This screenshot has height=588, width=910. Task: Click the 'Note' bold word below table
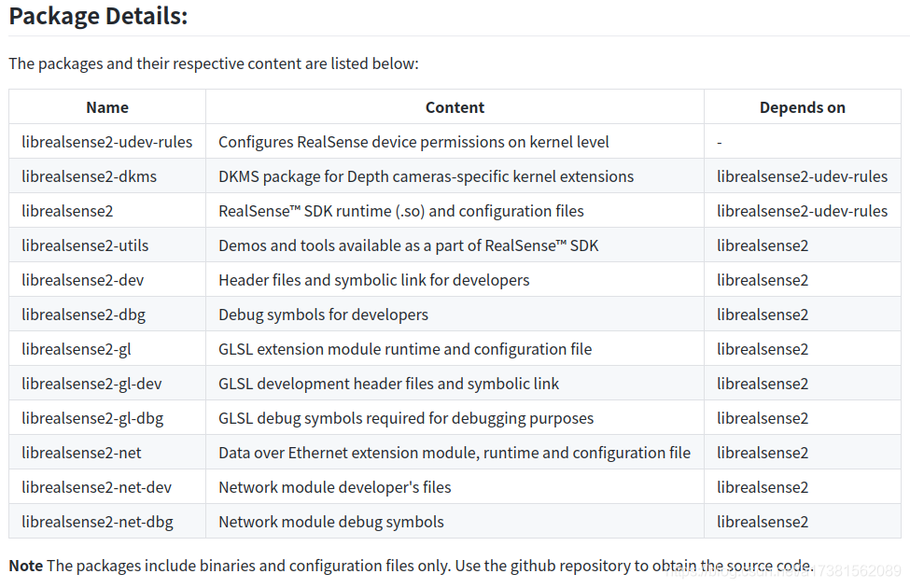click(x=25, y=566)
